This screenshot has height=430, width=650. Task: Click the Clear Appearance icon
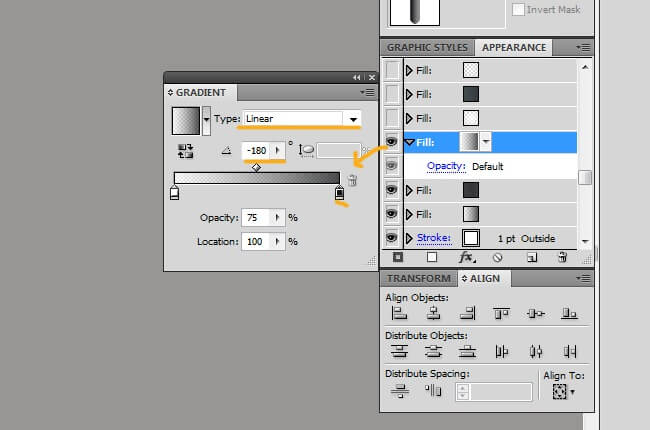pos(498,257)
